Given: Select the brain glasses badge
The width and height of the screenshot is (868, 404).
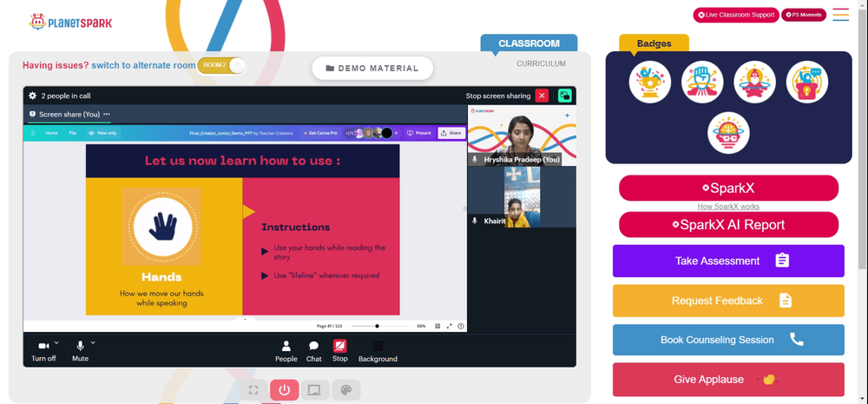Looking at the screenshot, I should (728, 133).
